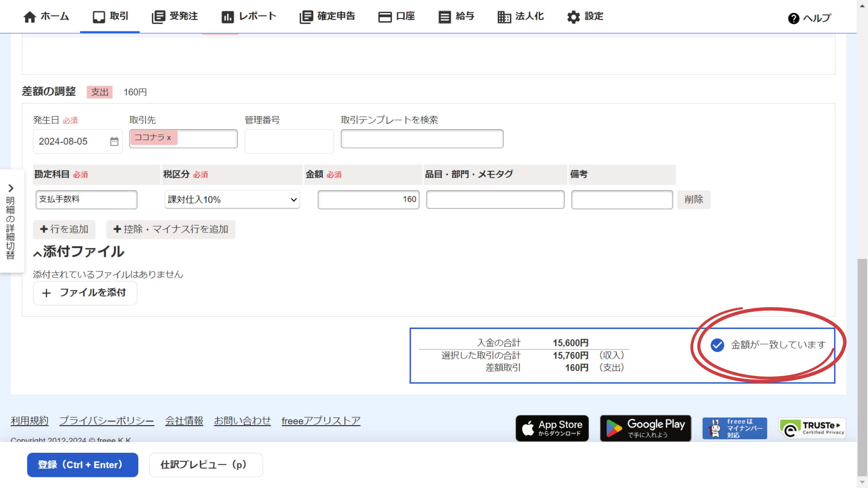Screen dimensions: 868x488
Task: Open the 口座 card icon
Action: pyautogui.click(x=385, y=17)
